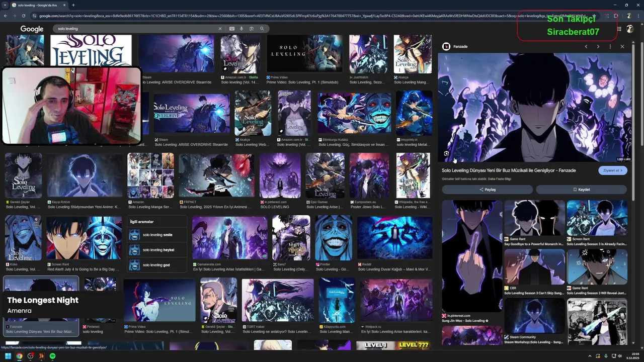This screenshot has height=362, width=644.
Task: Show next image in preview panel
Action: coord(598,46)
